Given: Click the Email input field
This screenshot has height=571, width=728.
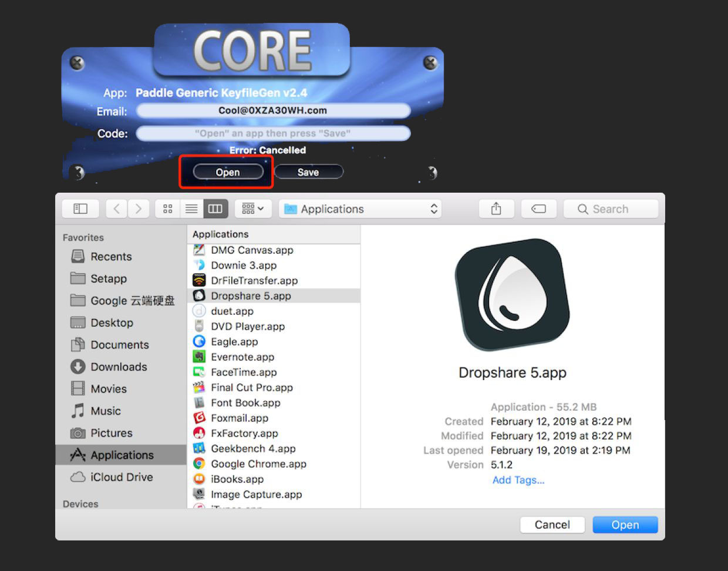Looking at the screenshot, I should tap(273, 110).
